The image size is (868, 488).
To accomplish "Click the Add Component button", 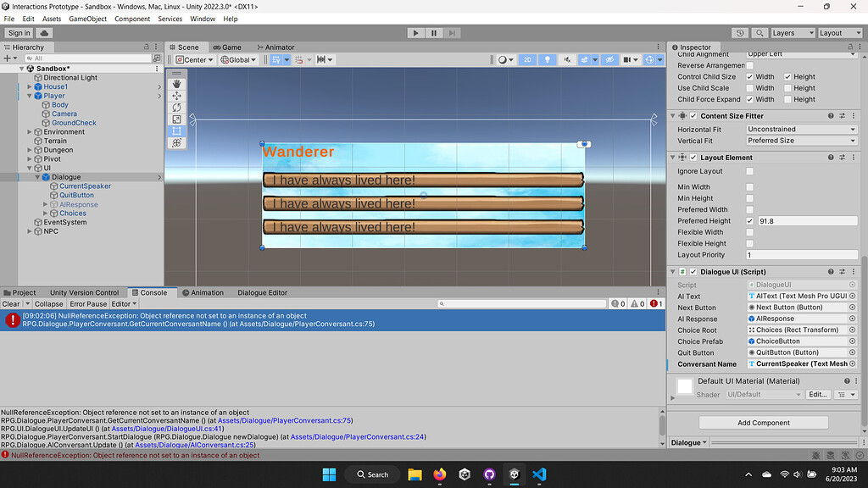I will pos(763,423).
